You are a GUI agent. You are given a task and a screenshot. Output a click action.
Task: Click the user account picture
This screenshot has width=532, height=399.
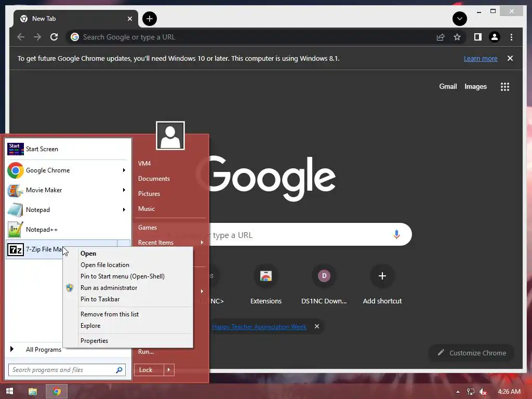[x=170, y=136]
